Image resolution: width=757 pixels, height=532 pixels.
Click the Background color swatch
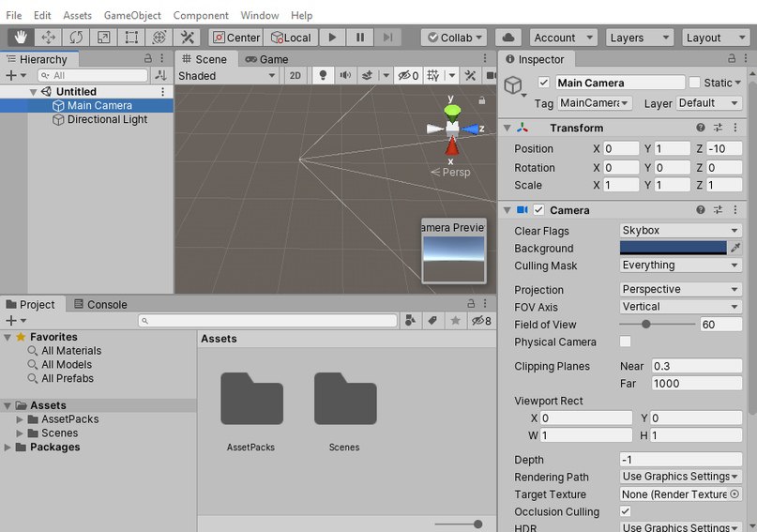point(673,248)
